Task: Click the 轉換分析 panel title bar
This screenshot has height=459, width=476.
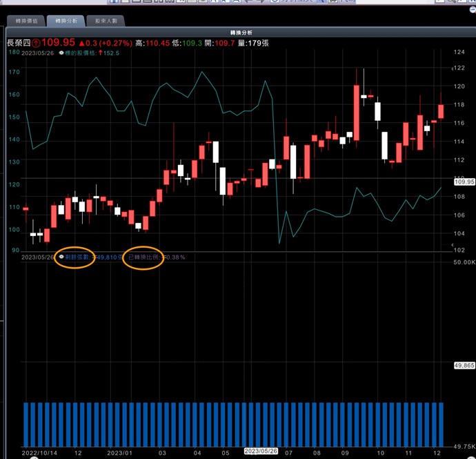Action: 241,32
